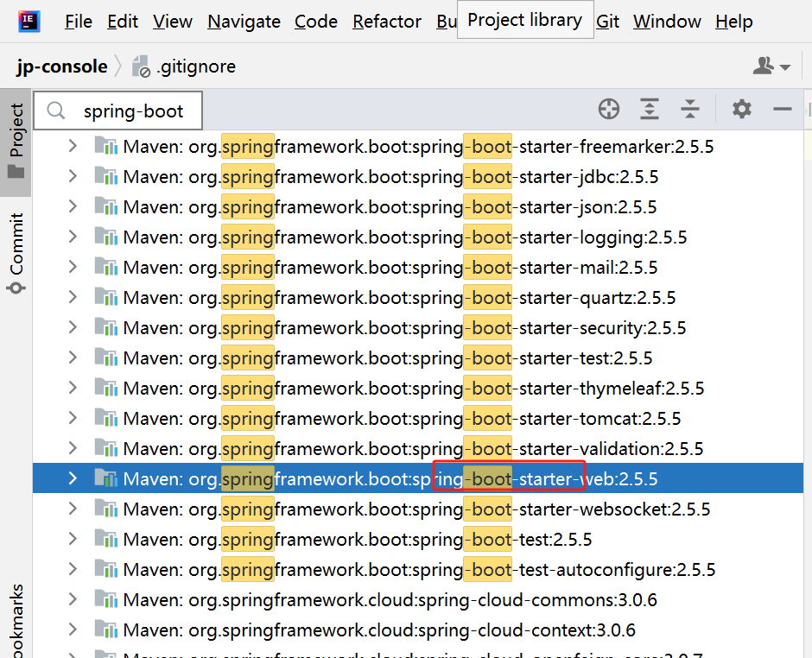Viewport: 812px width, 658px height.
Task: Click the search magnifier icon
Action: [56, 111]
